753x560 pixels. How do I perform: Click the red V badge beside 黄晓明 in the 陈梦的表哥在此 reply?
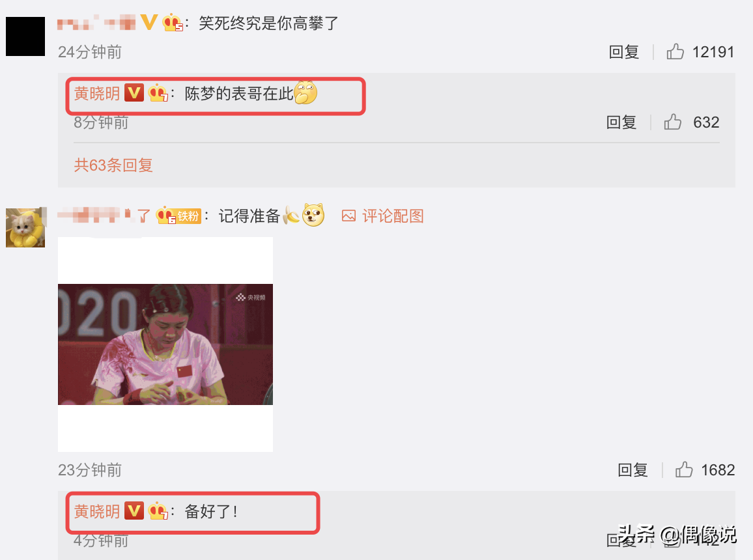click(x=134, y=92)
